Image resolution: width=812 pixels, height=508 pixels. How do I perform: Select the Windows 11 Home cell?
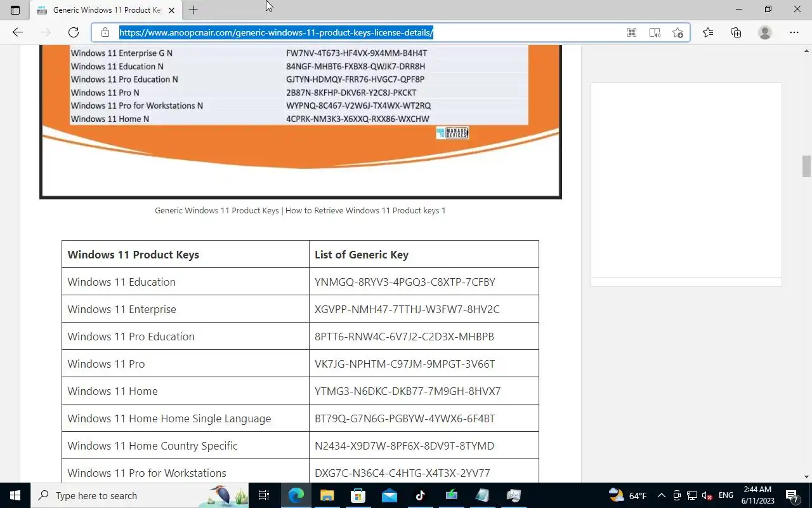(185, 391)
